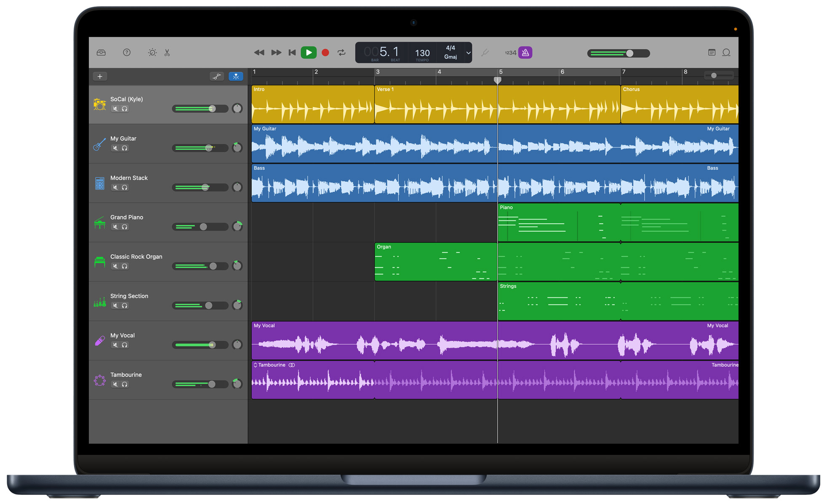Select the Grand Piano track icon
Image resolution: width=827 pixels, height=504 pixels.
[100, 222]
